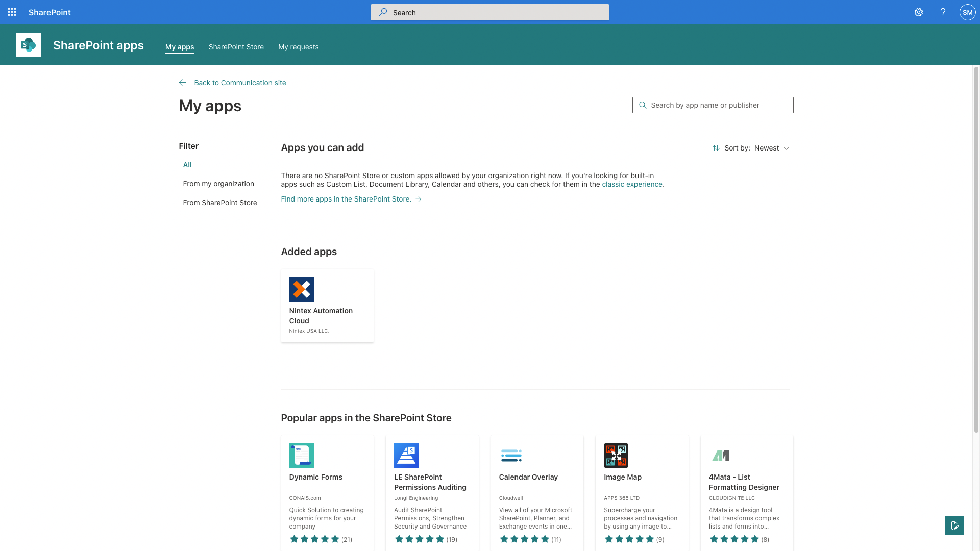The width and height of the screenshot is (980, 551).
Task: Click the APPS 365 LTD publisher text
Action: coord(622,498)
